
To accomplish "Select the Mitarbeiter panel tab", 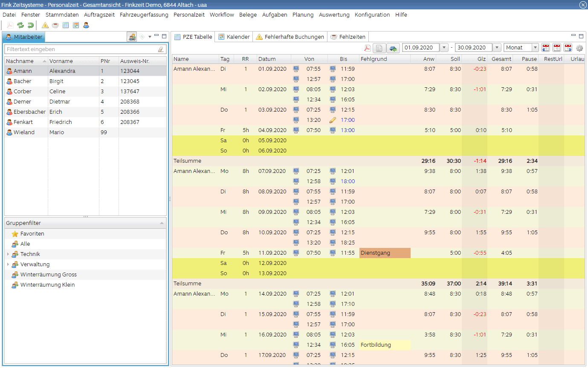I will tap(24, 37).
